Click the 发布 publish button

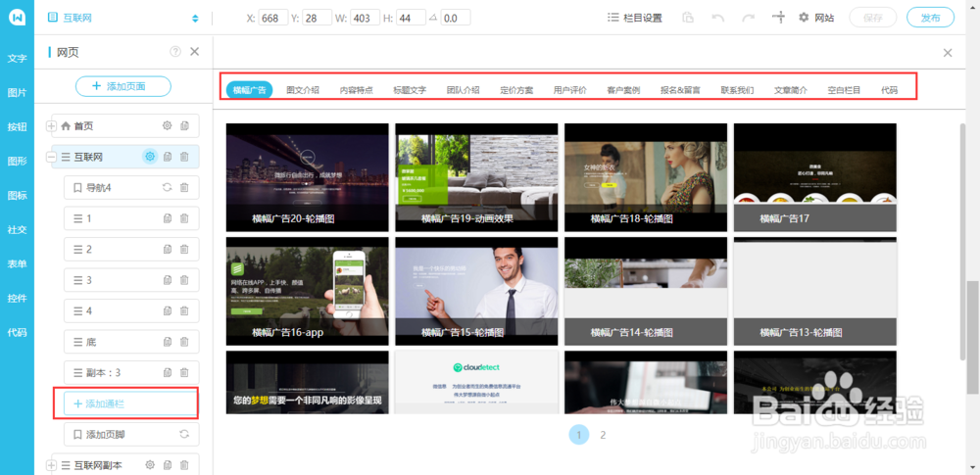pyautogui.click(x=931, y=18)
